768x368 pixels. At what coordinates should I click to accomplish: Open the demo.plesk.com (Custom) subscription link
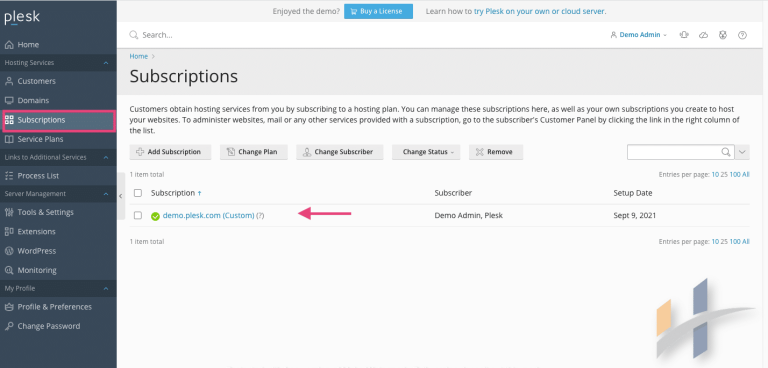(x=209, y=216)
